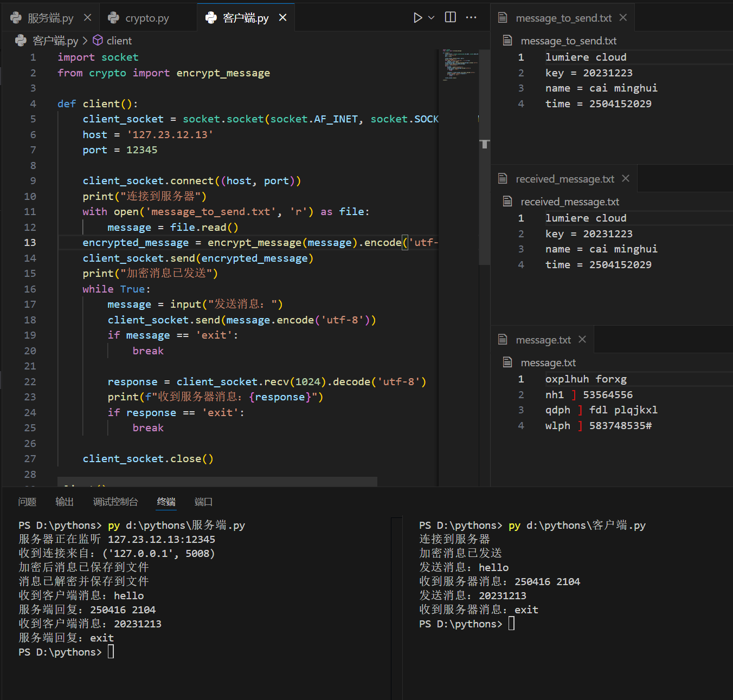Close the message_to_send.txt tab
This screenshot has height=700, width=733.
[623, 18]
